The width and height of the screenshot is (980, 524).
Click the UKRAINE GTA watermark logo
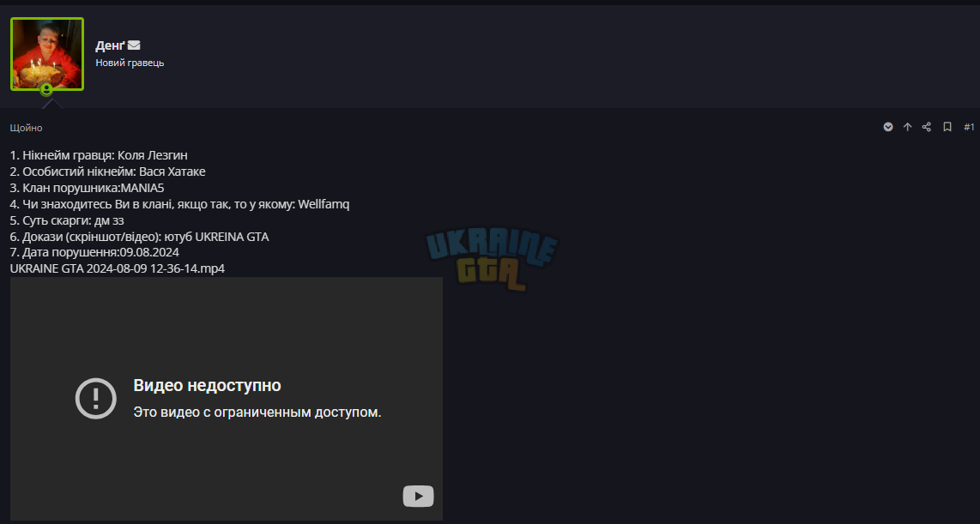tap(492, 260)
